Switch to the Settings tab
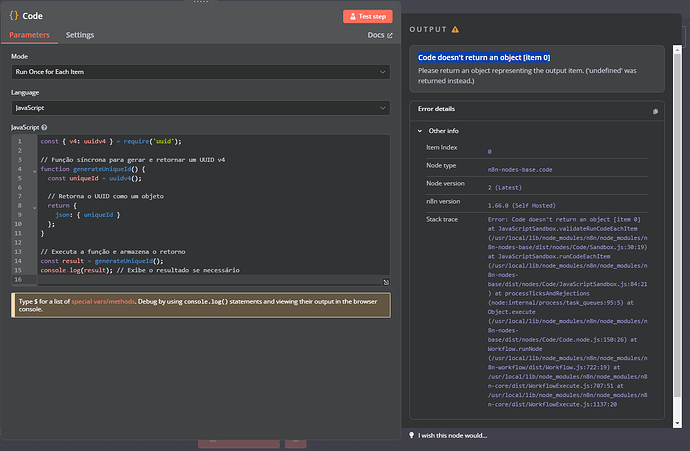Image resolution: width=690 pixels, height=451 pixels. click(80, 35)
